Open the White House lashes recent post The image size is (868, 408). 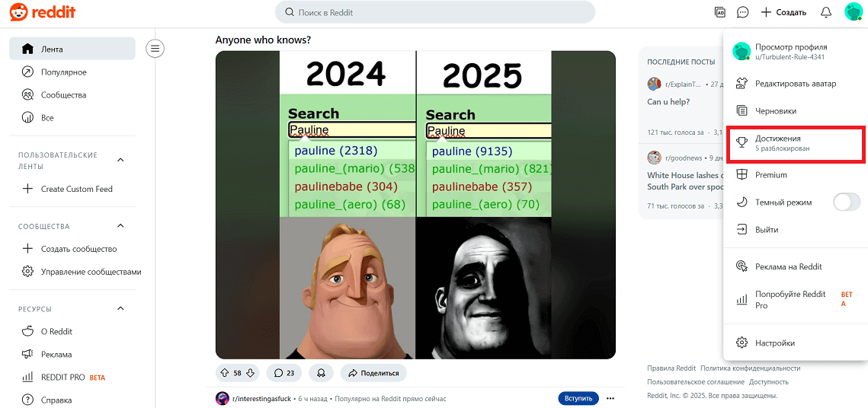click(x=687, y=180)
